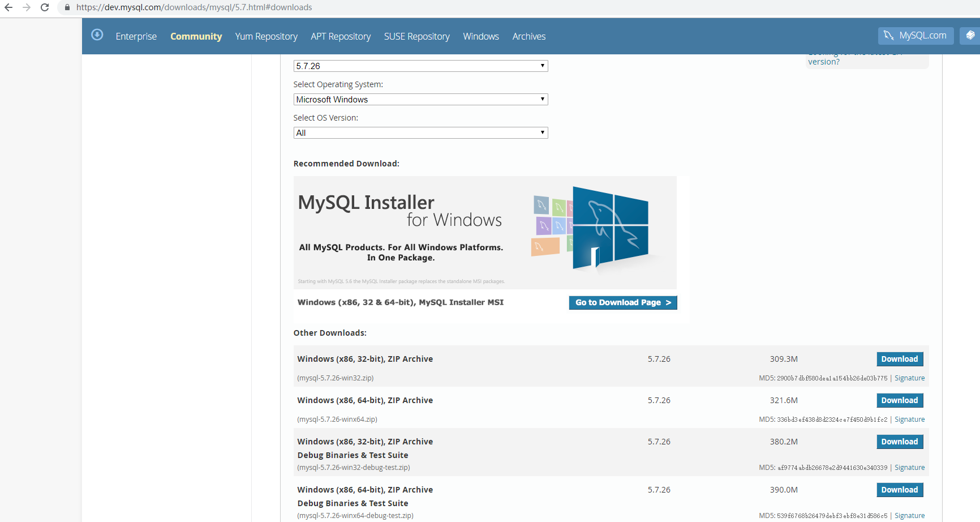
Task: Click the 'Select Operating System:' label
Action: [338, 84]
